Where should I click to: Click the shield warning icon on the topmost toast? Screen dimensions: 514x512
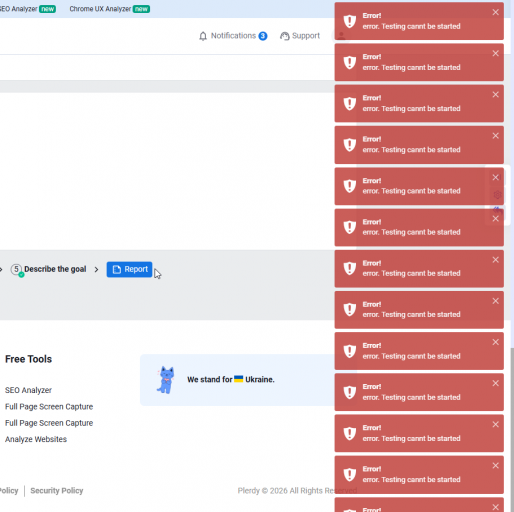click(350, 21)
